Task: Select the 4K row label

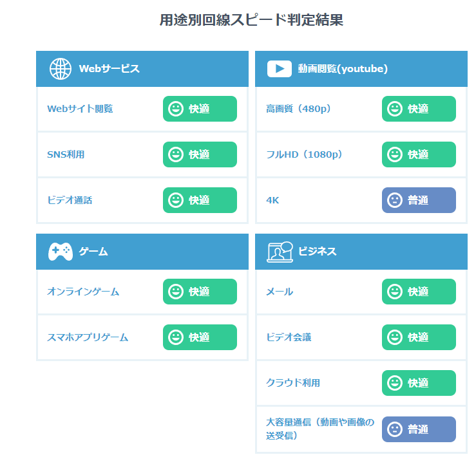Action: pos(272,200)
